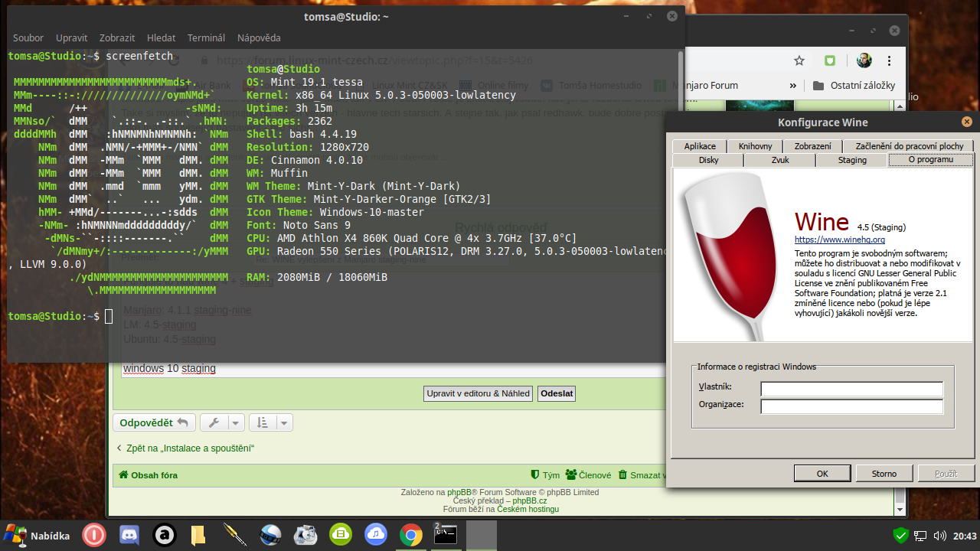Open the Chrome profile avatar
The width and height of the screenshot is (980, 551).
point(864,60)
